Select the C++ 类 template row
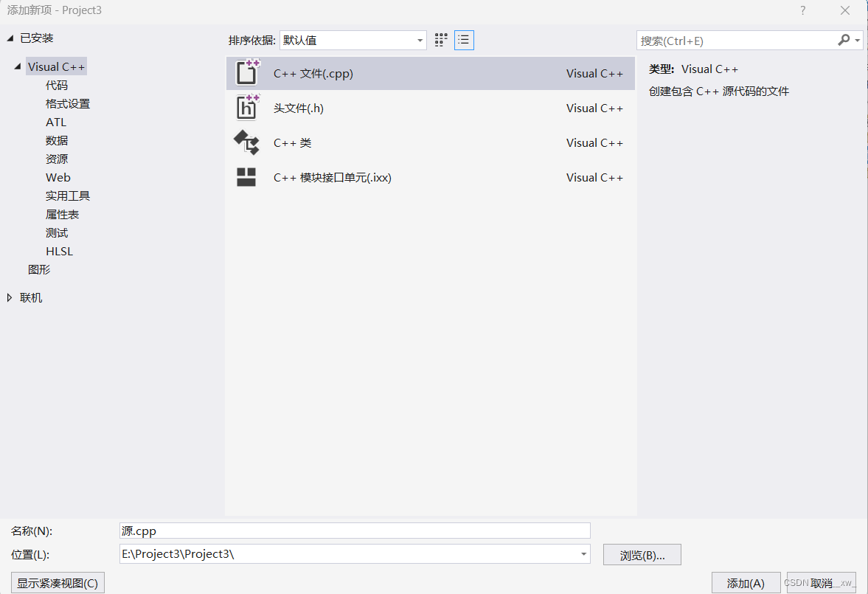The width and height of the screenshot is (868, 594). (431, 143)
